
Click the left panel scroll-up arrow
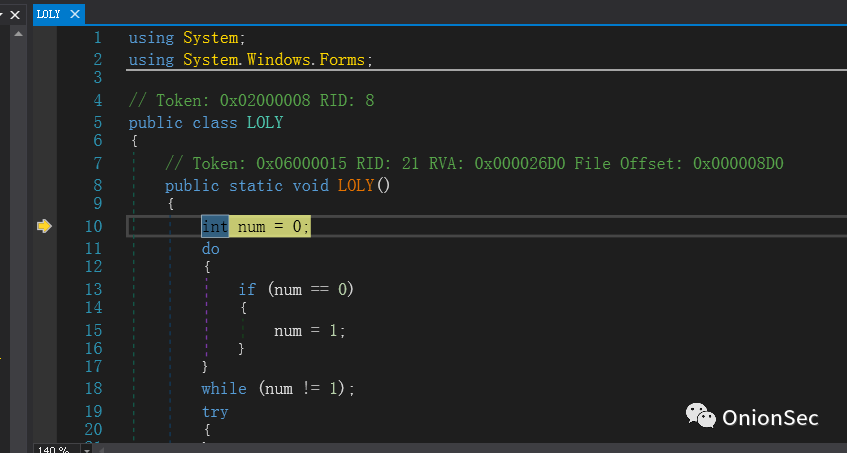tap(18, 34)
